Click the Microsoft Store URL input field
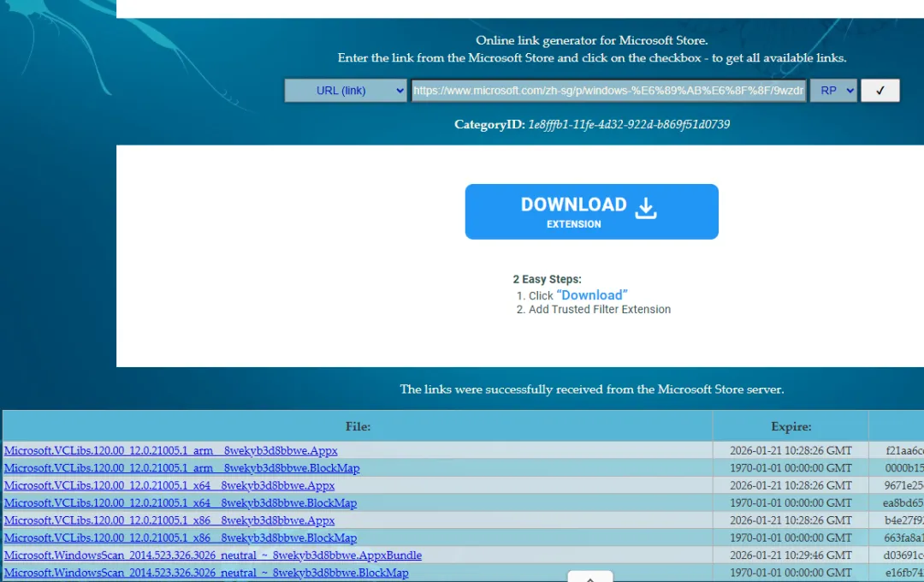Image resolution: width=924 pixels, height=582 pixels. pos(608,91)
